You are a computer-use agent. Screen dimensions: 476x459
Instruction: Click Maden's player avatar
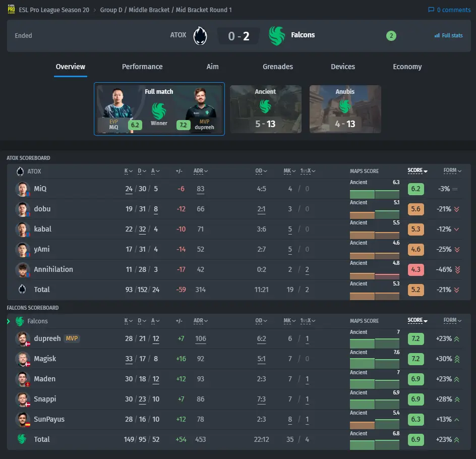point(23,379)
